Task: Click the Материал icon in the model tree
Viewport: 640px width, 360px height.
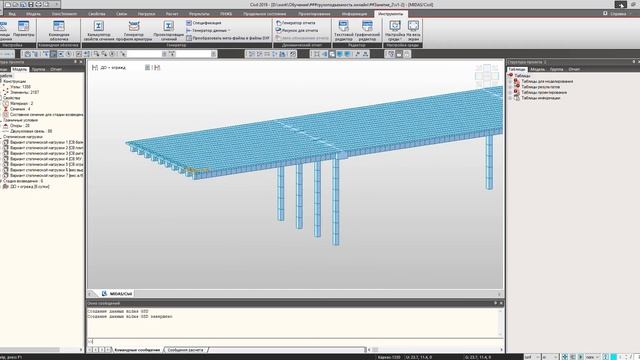Action: (6, 104)
